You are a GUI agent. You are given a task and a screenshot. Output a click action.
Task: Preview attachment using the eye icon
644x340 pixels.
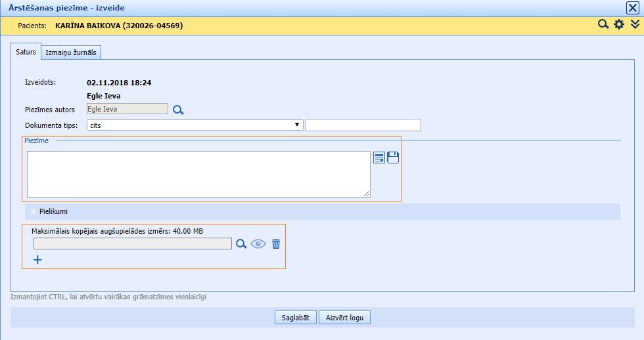[x=258, y=244]
